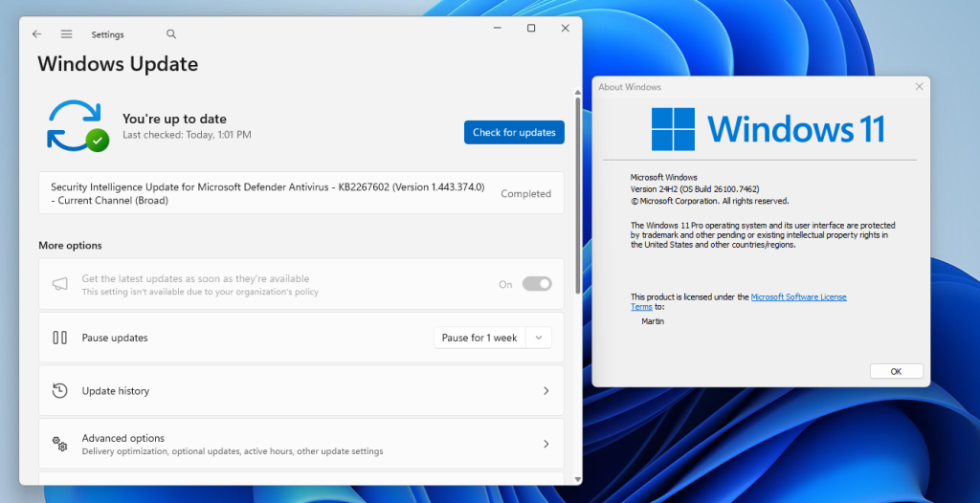The height and width of the screenshot is (503, 980).
Task: Click the pause icon next to Pause updates
Action: (x=59, y=338)
